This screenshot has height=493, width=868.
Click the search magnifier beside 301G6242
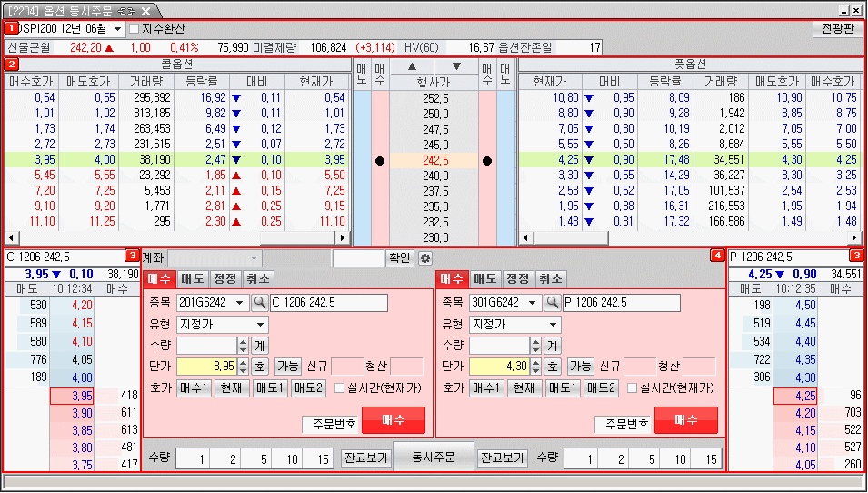click(552, 303)
